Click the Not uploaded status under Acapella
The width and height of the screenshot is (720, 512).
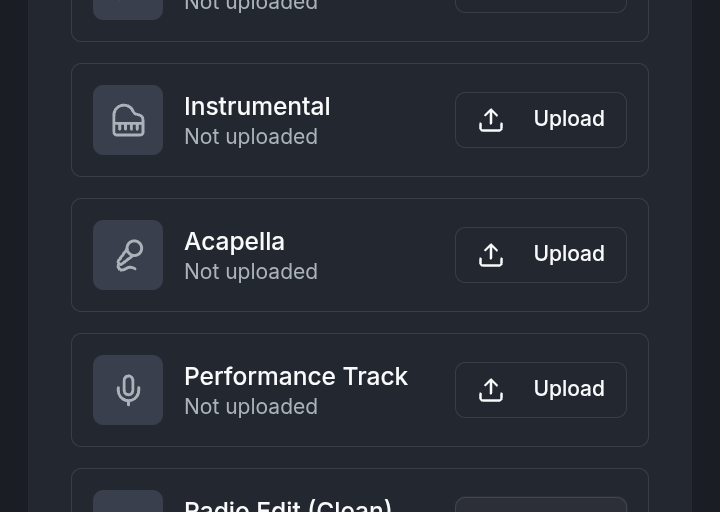tap(251, 271)
